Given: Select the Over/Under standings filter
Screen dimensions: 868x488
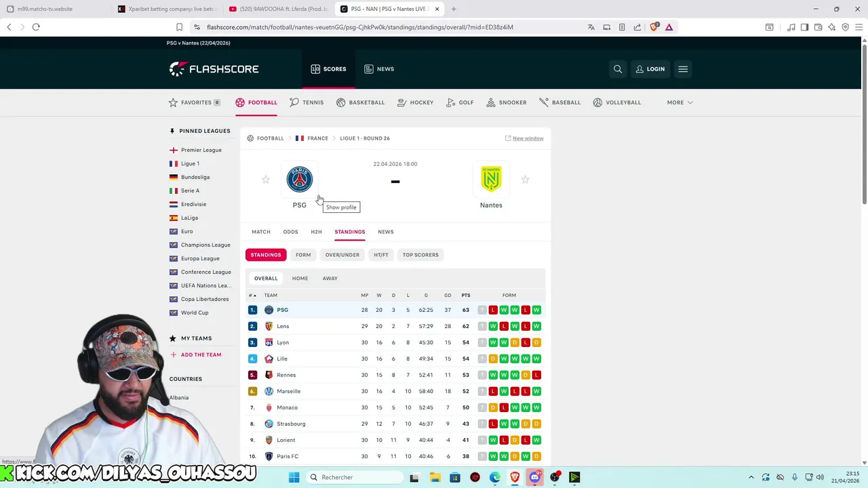Looking at the screenshot, I should (342, 255).
